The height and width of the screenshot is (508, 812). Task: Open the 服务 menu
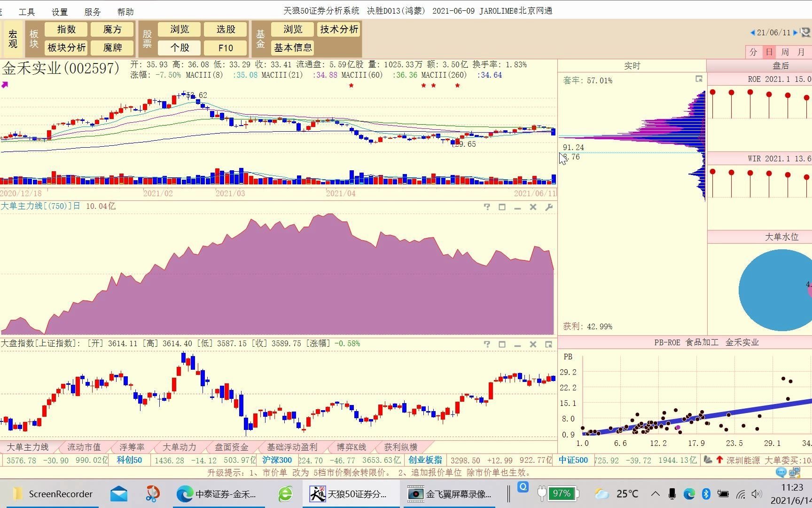[x=93, y=12]
